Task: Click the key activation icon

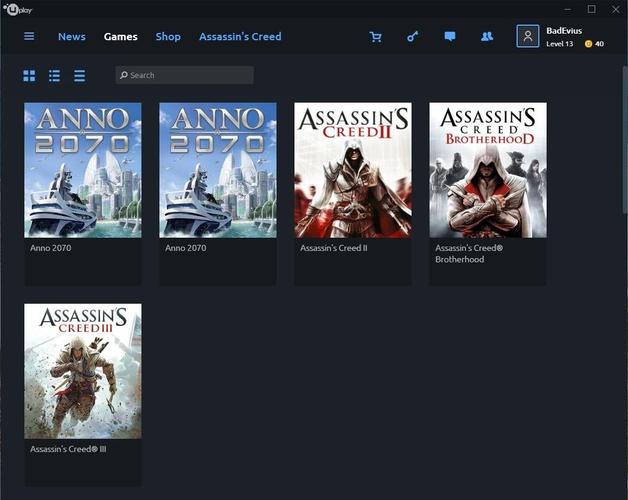Action: coord(413,36)
